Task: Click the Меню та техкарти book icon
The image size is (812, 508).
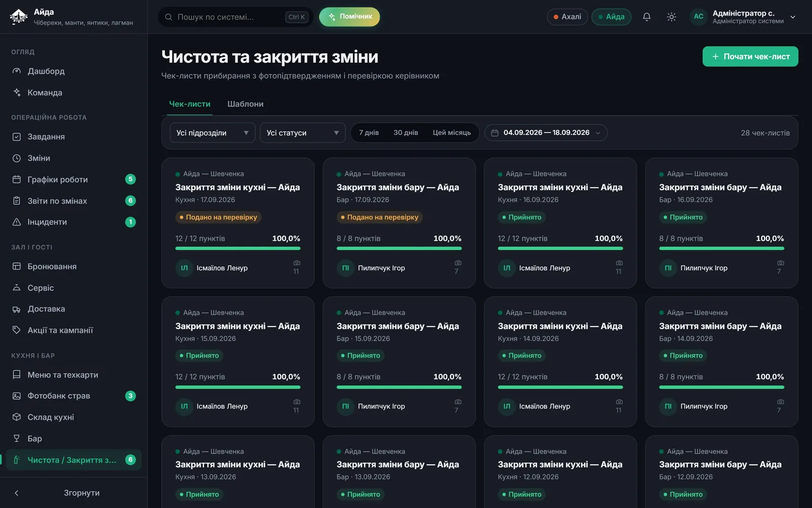Action: (x=17, y=375)
